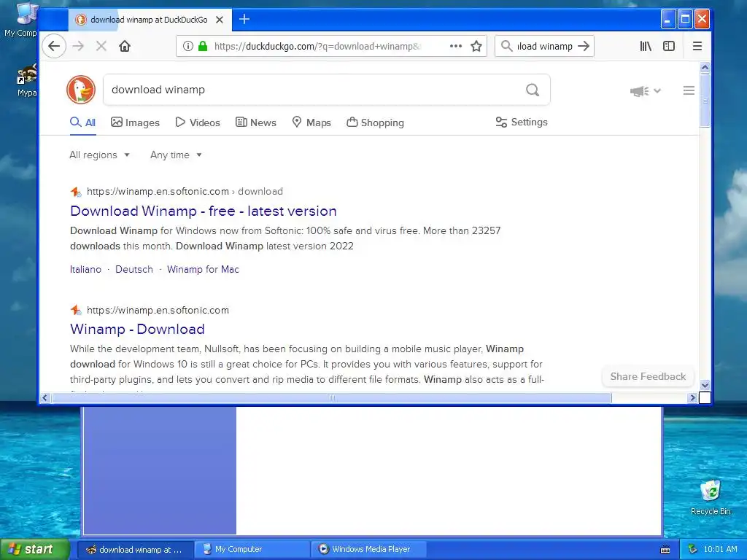
Task: Click the Italiano sitelink
Action: click(86, 270)
